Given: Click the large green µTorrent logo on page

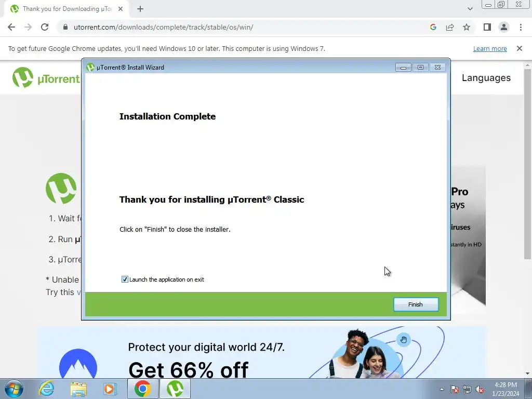Looking at the screenshot, I should click(61, 188).
